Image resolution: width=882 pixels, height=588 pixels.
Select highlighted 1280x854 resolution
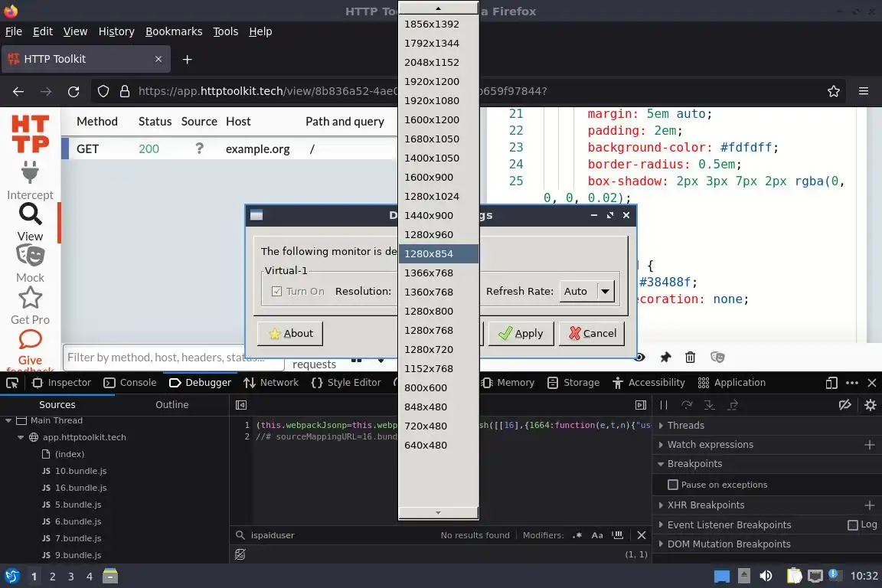[438, 253]
